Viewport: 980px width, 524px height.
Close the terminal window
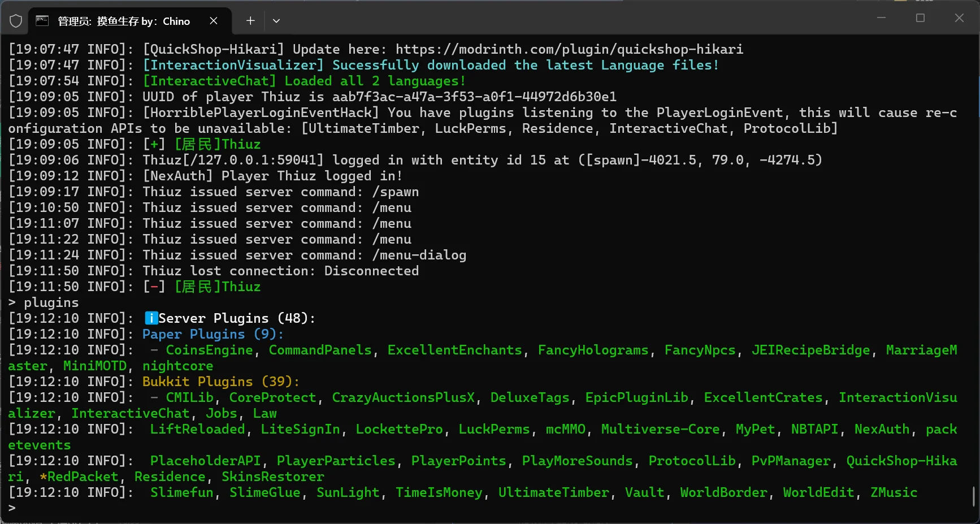pyautogui.click(x=959, y=18)
